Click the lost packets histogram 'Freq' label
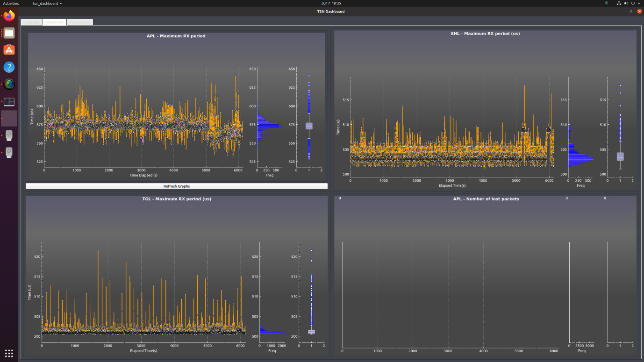This screenshot has width=644, height=362. click(581, 350)
